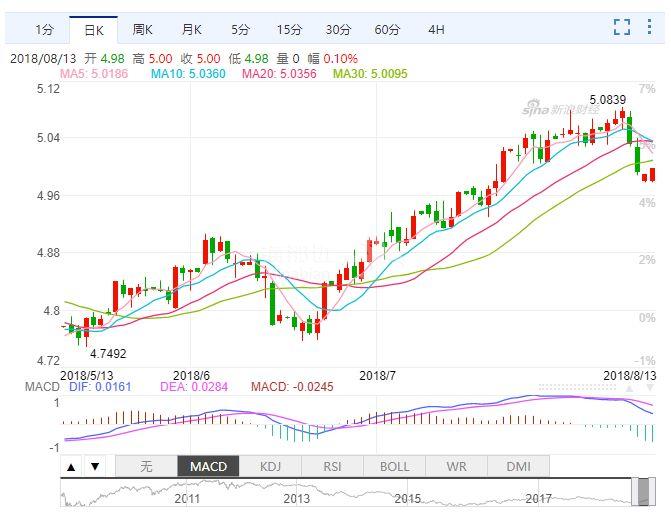Click the down arrow indicator button
The width and height of the screenshot is (671, 521).
click(95, 466)
